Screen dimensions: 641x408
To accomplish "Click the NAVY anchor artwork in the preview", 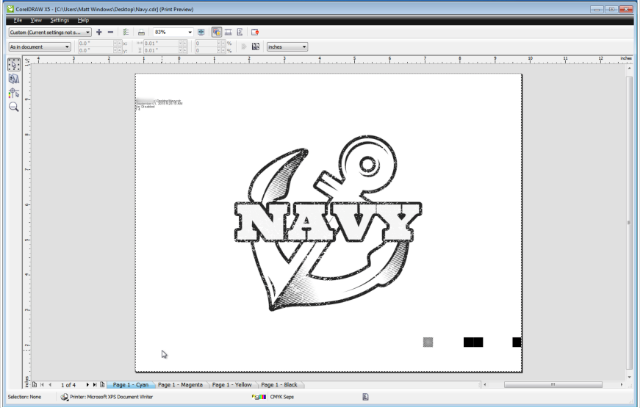I will (x=328, y=223).
